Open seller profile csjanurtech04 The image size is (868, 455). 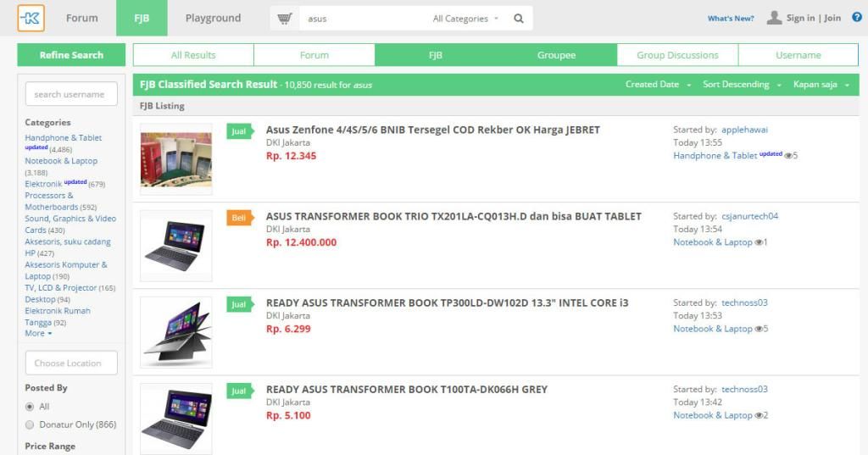tap(749, 216)
